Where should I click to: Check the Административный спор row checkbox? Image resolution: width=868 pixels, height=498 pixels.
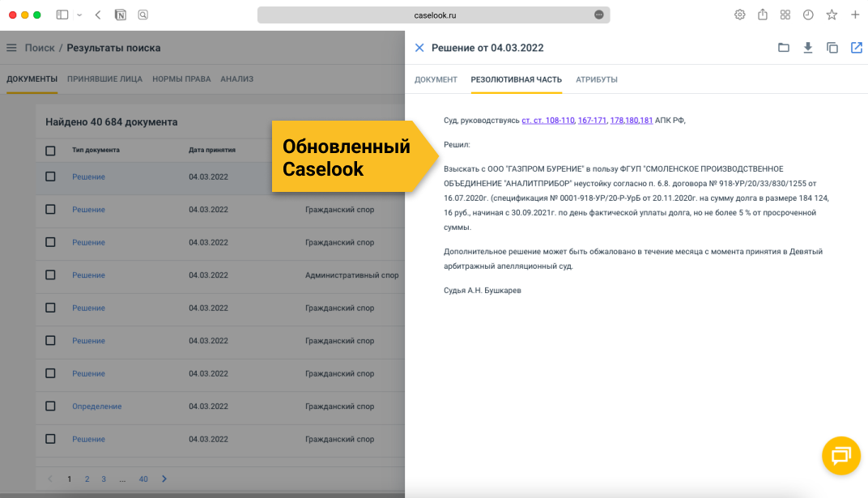point(50,275)
